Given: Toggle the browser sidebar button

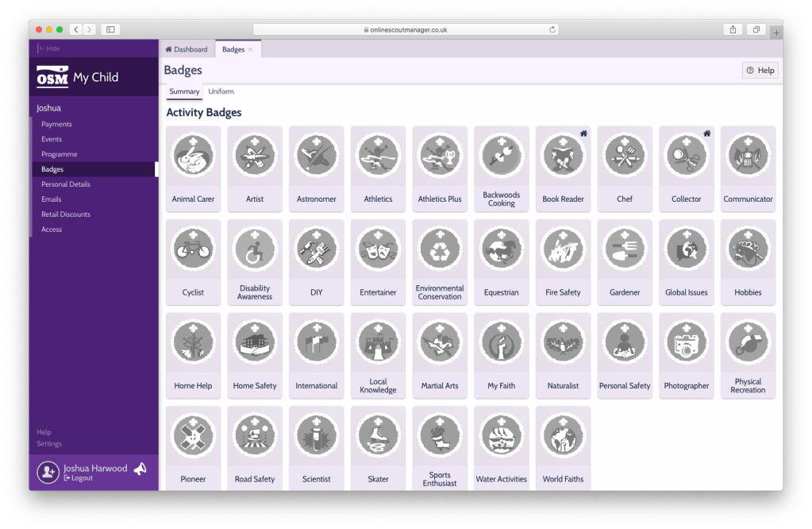Looking at the screenshot, I should pos(110,29).
